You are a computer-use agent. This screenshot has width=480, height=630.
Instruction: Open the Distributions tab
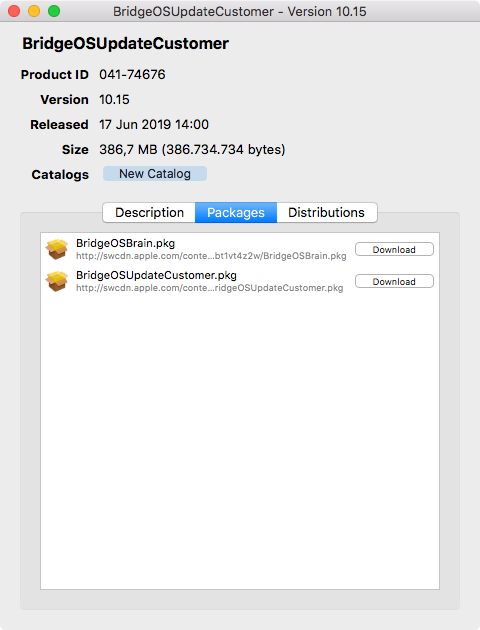pyautogui.click(x=327, y=213)
